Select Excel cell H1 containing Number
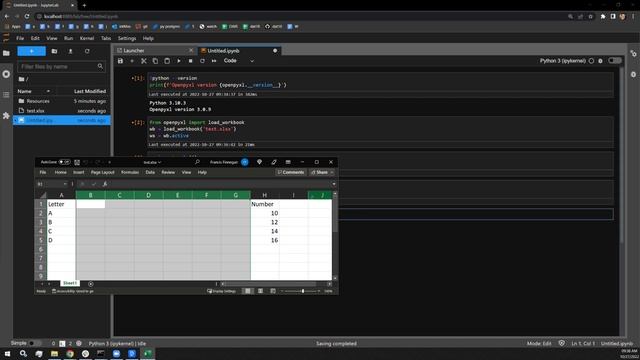640x360 pixels. [x=264, y=204]
